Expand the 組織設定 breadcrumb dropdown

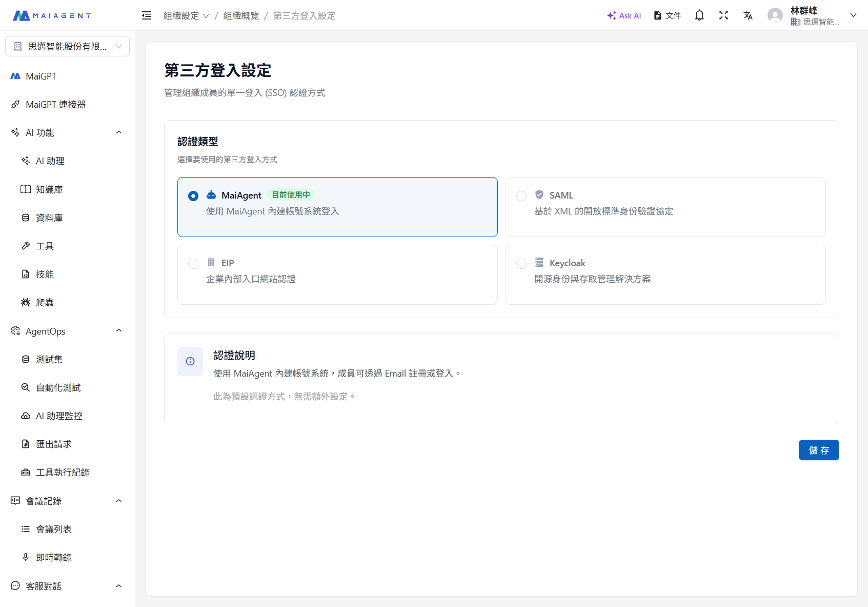pos(206,16)
